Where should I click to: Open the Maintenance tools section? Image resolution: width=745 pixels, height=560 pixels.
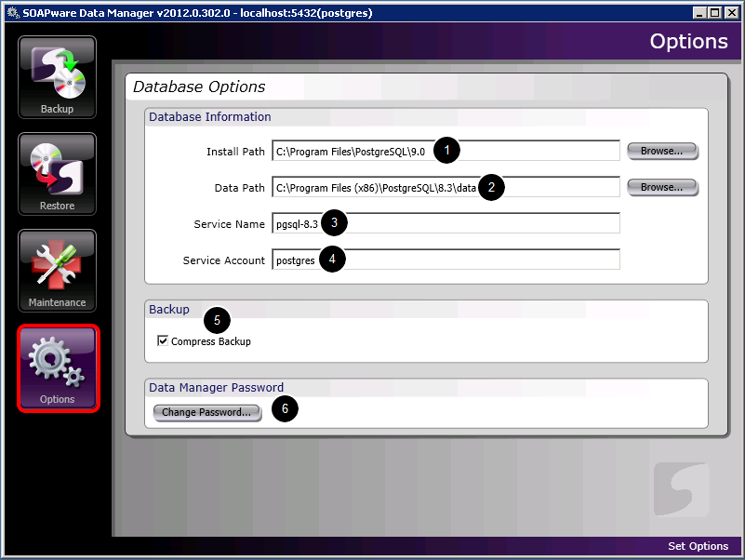pos(57,271)
